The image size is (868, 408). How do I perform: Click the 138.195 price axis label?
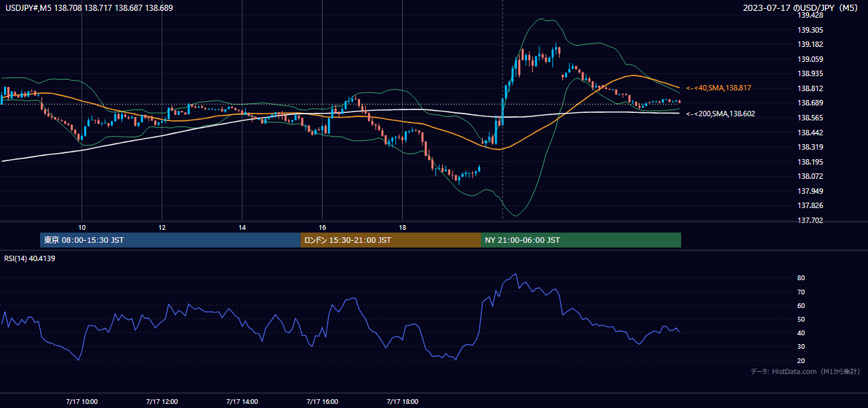point(810,162)
